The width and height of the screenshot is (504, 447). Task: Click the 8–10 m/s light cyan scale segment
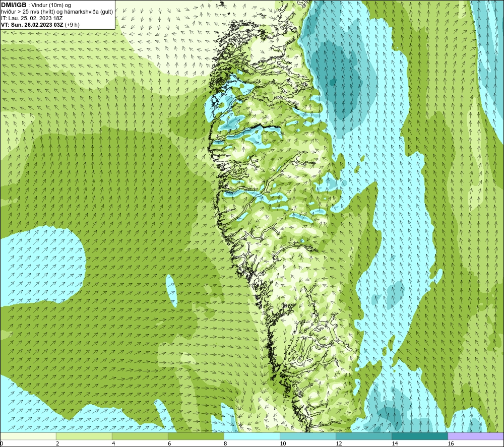click(x=252, y=436)
